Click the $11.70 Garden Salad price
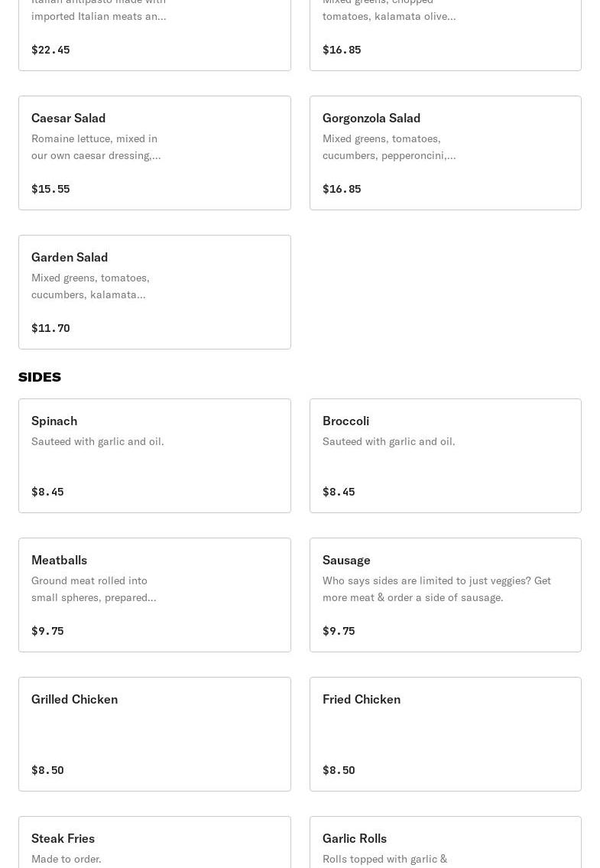Image resolution: width=600 pixels, height=868 pixels. coord(50,328)
